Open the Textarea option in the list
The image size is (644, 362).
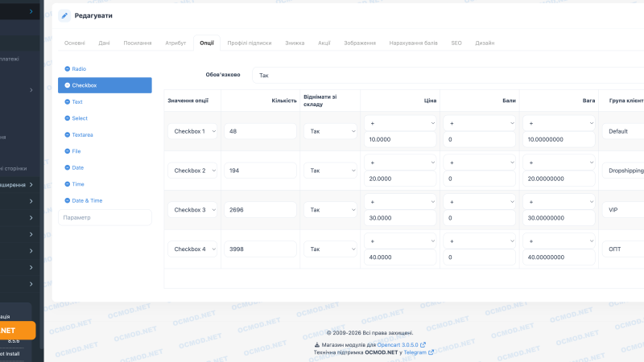coord(82,134)
